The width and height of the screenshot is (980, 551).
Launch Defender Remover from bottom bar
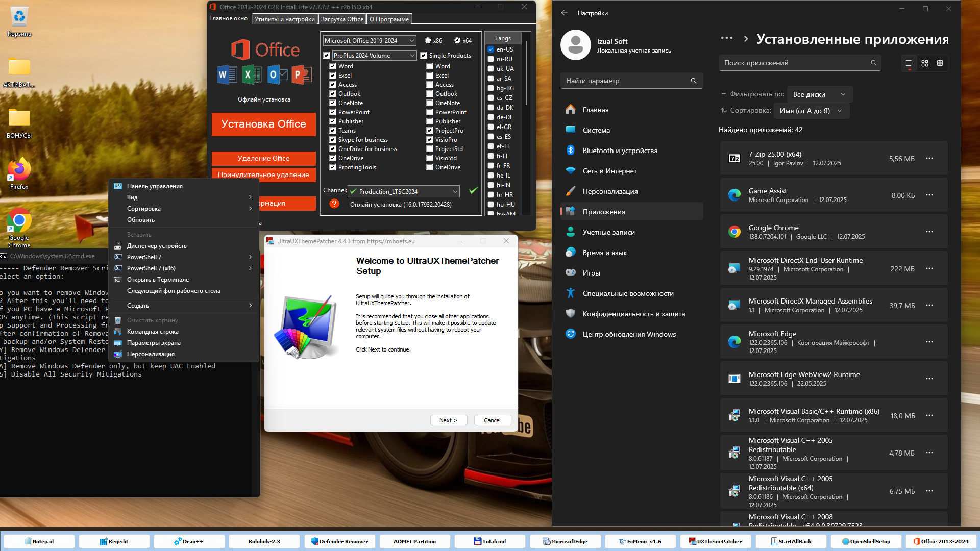pos(340,541)
